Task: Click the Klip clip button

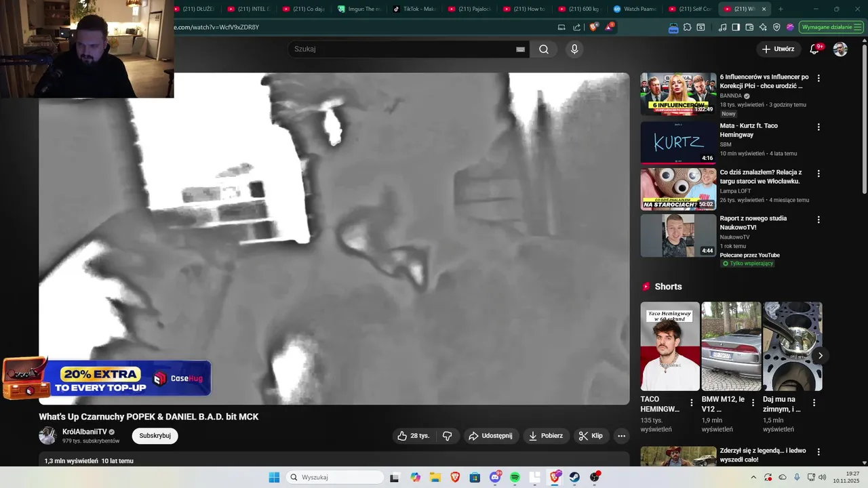Action: pos(591,436)
